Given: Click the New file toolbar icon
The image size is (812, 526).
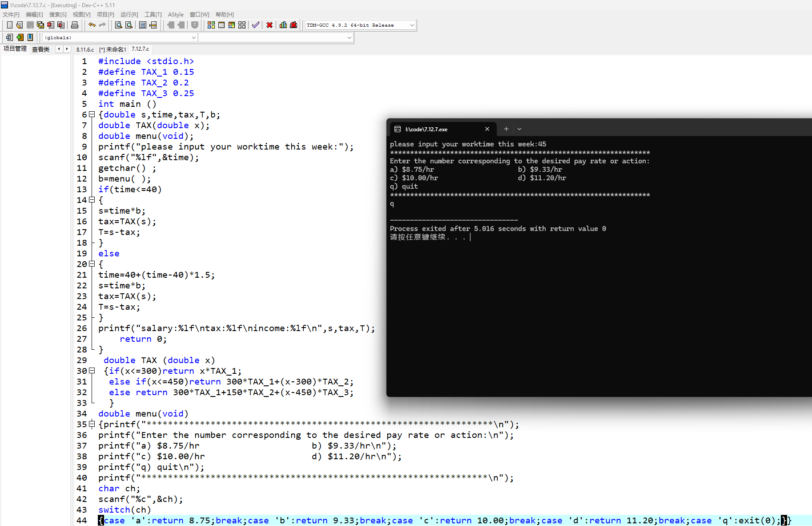Looking at the screenshot, I should [x=9, y=25].
